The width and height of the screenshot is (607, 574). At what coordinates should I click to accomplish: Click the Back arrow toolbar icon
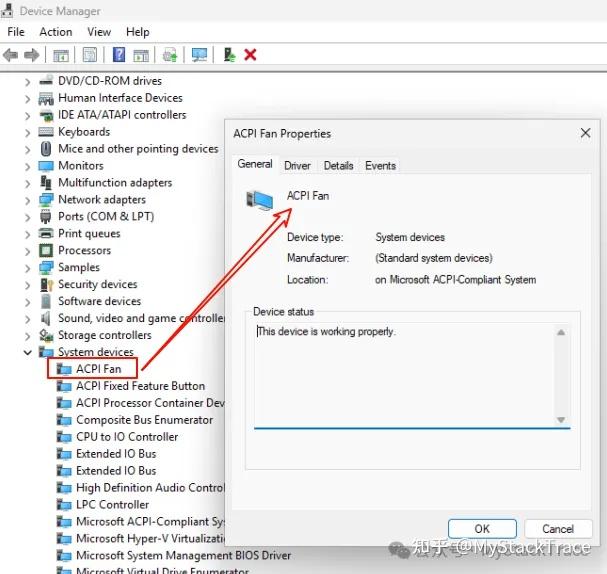pyautogui.click(x=10, y=55)
